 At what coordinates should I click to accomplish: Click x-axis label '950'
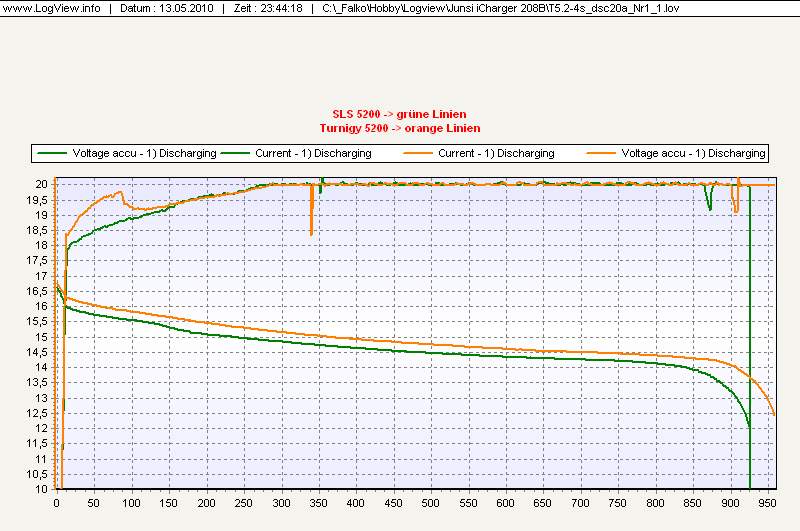pyautogui.click(x=767, y=503)
